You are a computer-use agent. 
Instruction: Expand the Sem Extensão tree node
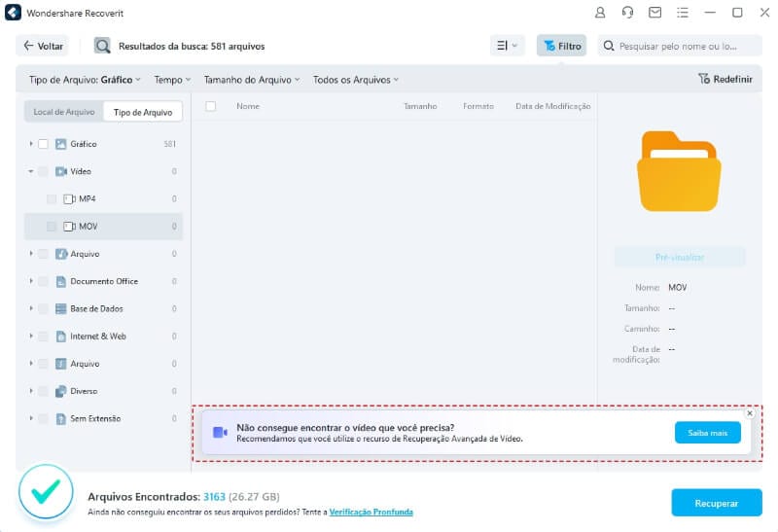pos(31,419)
